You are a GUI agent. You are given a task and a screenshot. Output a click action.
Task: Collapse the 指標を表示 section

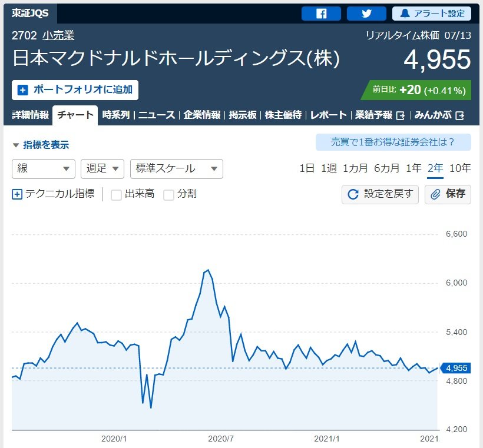(x=40, y=145)
